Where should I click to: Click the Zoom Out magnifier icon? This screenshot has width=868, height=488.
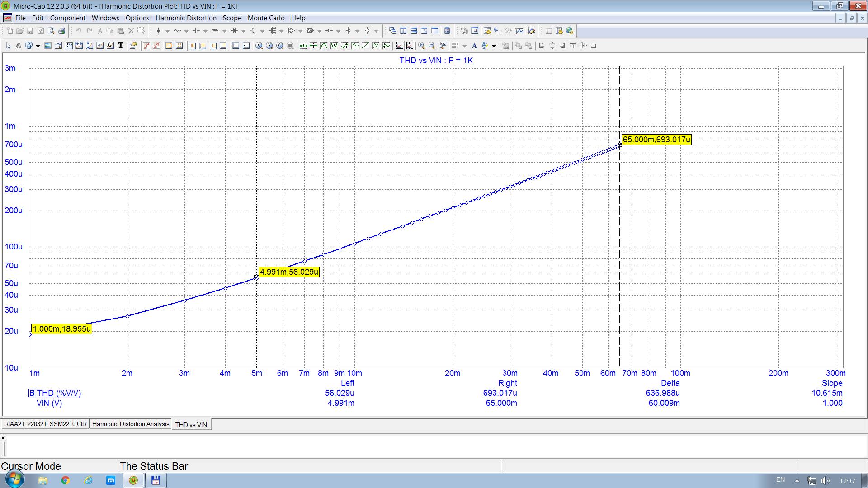point(432,46)
